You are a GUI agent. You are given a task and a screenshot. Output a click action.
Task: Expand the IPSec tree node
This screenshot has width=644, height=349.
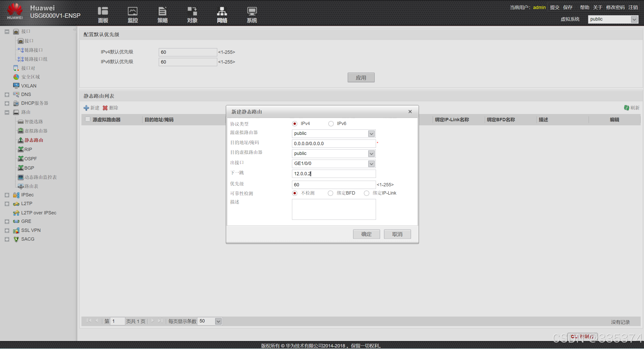click(7, 195)
